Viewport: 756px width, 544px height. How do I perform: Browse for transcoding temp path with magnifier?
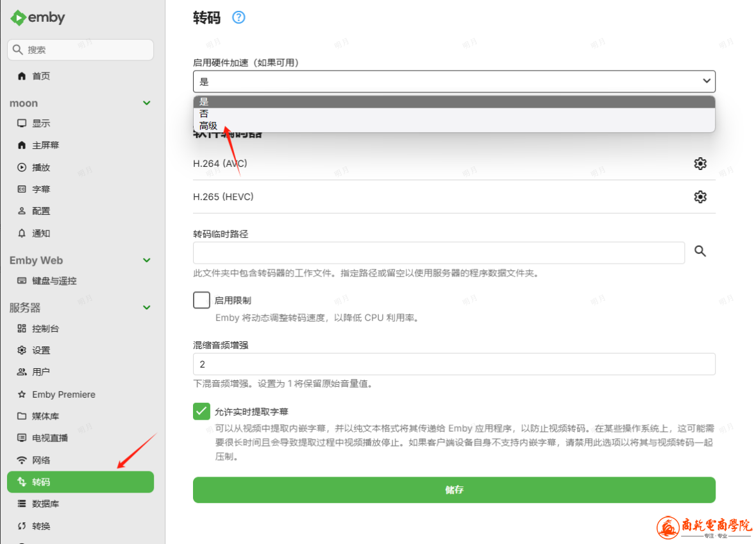pyautogui.click(x=700, y=251)
